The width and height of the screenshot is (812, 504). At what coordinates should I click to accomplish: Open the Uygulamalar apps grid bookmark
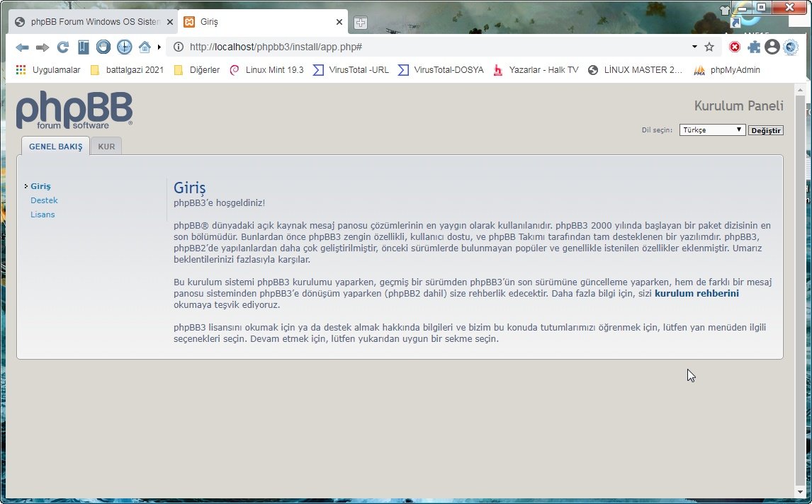48,70
